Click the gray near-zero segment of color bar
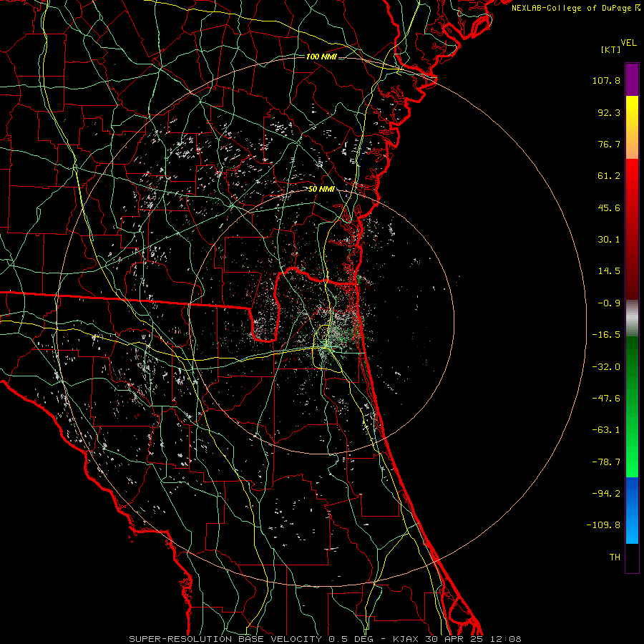This screenshot has width=644, height=644. (632, 318)
